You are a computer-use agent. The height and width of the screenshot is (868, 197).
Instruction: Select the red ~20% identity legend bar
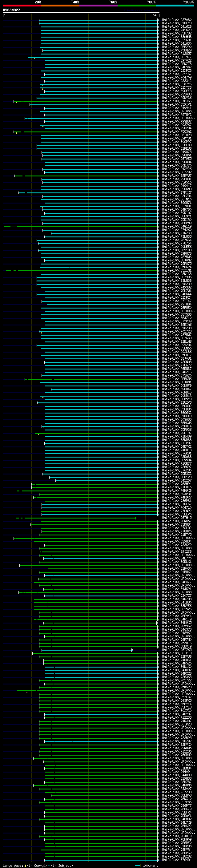[22, 6]
